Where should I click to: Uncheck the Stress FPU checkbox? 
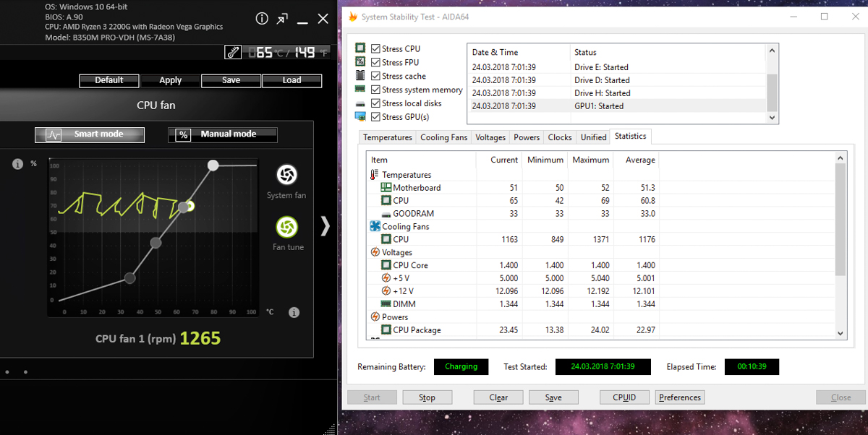(x=375, y=62)
